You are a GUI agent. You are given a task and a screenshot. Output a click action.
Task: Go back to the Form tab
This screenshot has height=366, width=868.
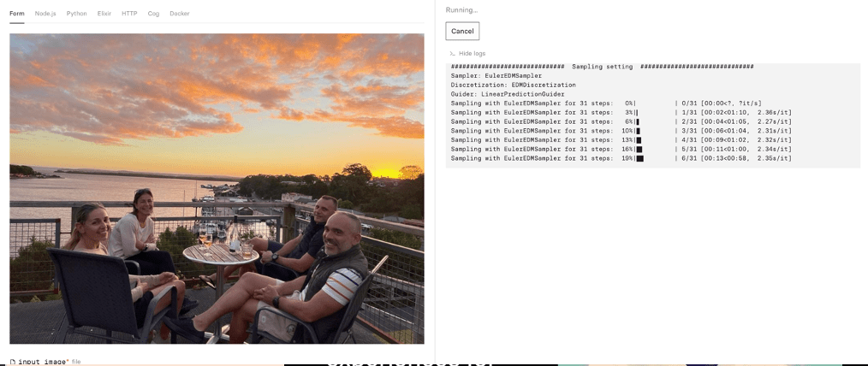coord(16,14)
